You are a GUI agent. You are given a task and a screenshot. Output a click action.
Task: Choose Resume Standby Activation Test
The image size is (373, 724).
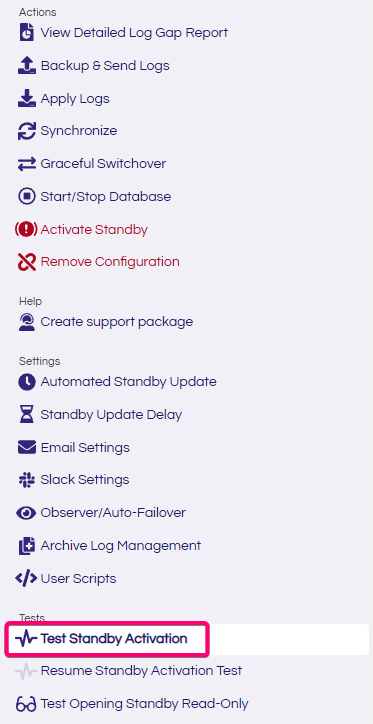128,671
